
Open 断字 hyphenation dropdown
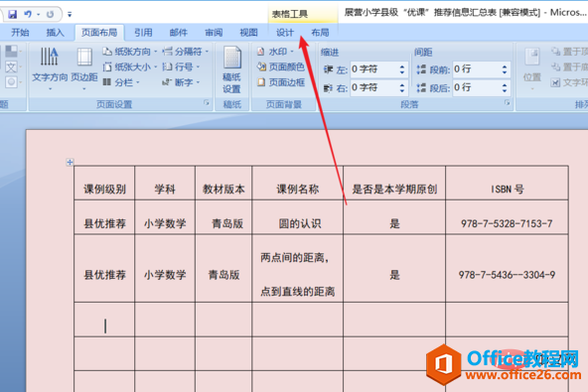tap(181, 82)
